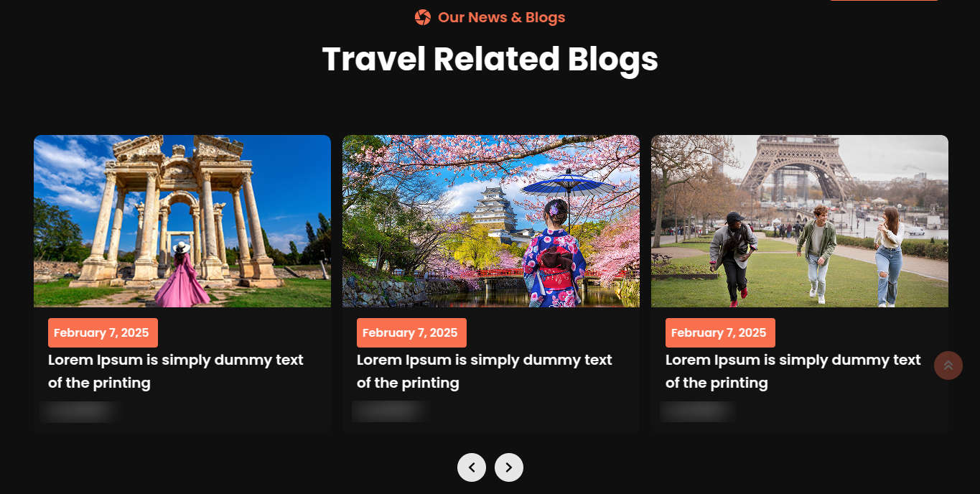Advance to the next blog slide arrow

[509, 467]
